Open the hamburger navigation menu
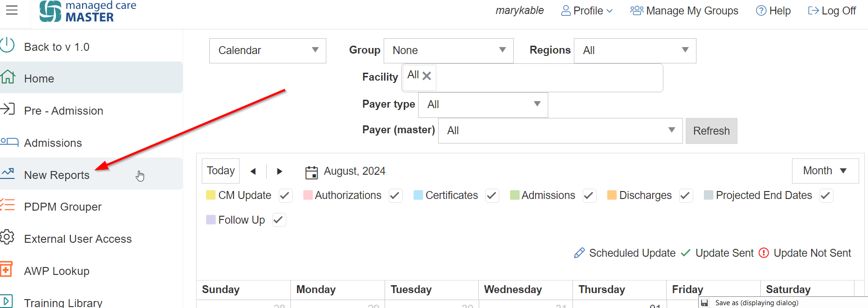Viewport: 868px width, 308px height. coord(12,10)
